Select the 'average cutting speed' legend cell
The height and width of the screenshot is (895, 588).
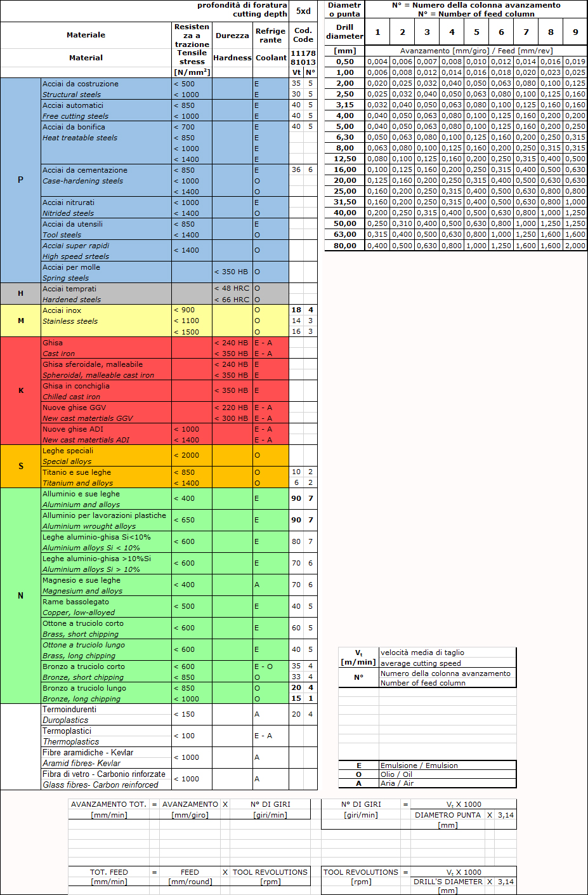click(x=447, y=663)
